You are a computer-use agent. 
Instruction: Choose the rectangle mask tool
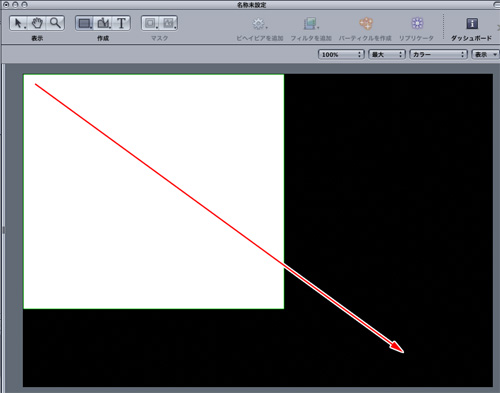pyautogui.click(x=150, y=23)
